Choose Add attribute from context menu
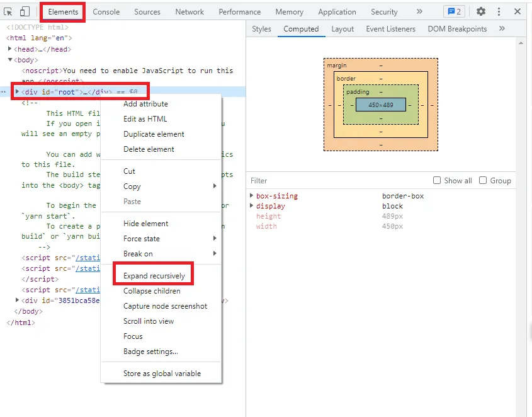The width and height of the screenshot is (532, 417). 161,104
